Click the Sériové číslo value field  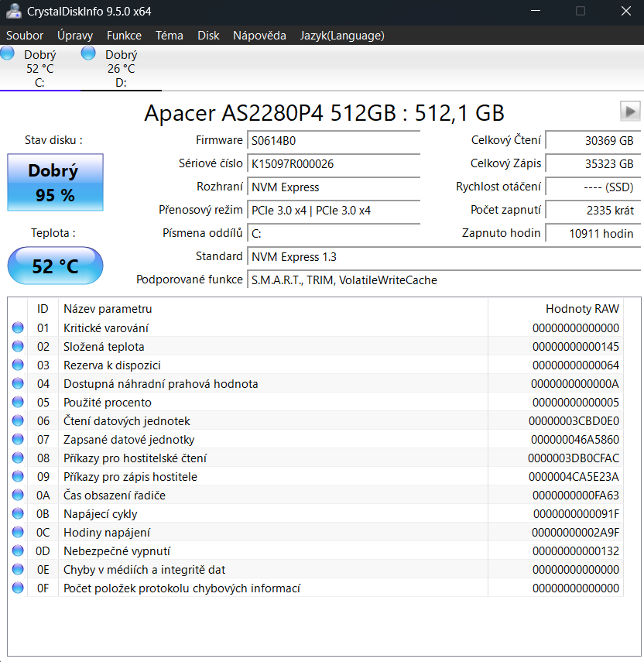point(334,164)
